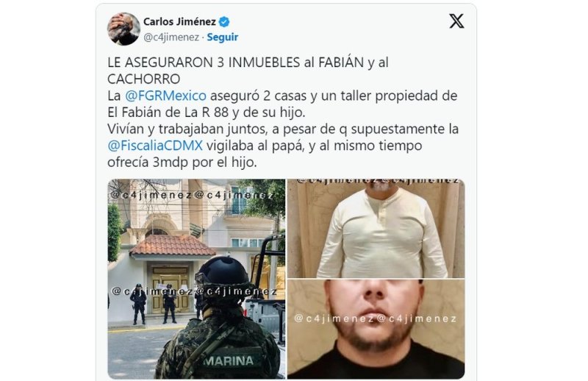
Task: Click the MARINA label on soldier's vest
Action: (228, 360)
